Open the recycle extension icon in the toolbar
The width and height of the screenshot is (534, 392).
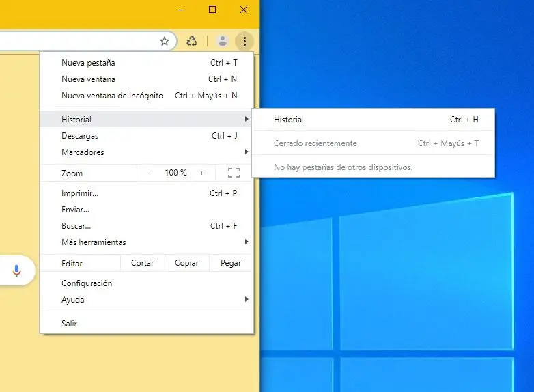point(192,41)
